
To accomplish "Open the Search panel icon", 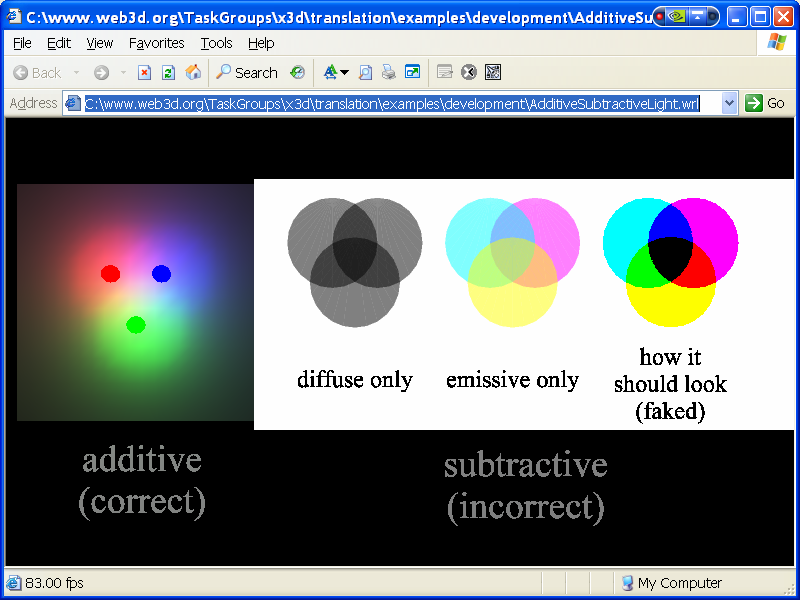I will click(250, 72).
